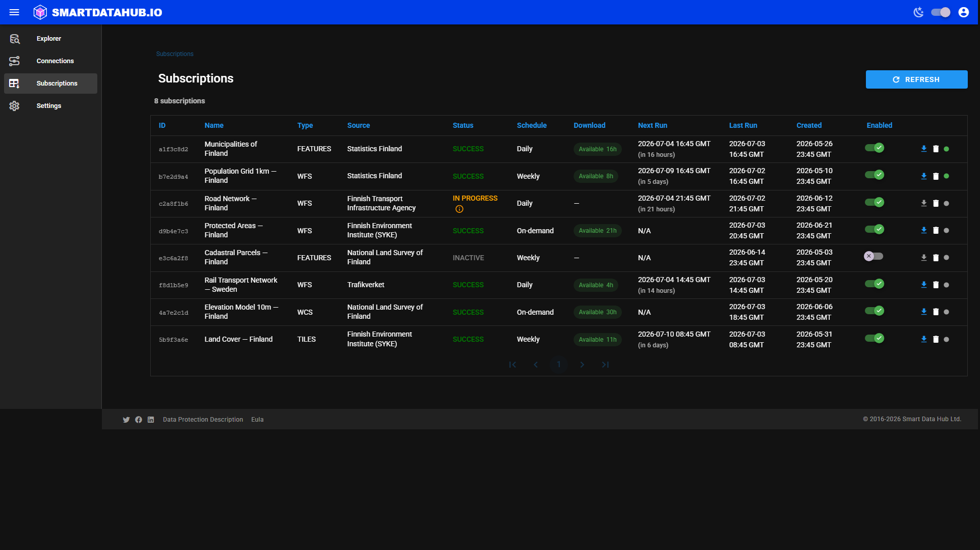
Task: Open the hamburger navigation menu
Action: pos(14,12)
